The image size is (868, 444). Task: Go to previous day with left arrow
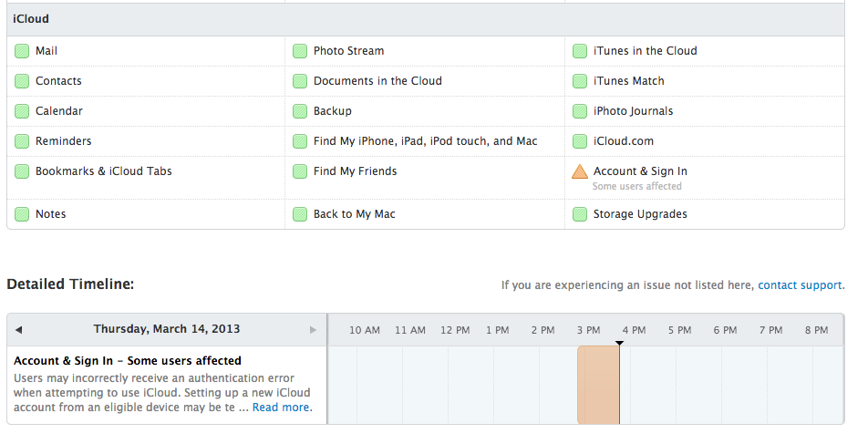[19, 330]
